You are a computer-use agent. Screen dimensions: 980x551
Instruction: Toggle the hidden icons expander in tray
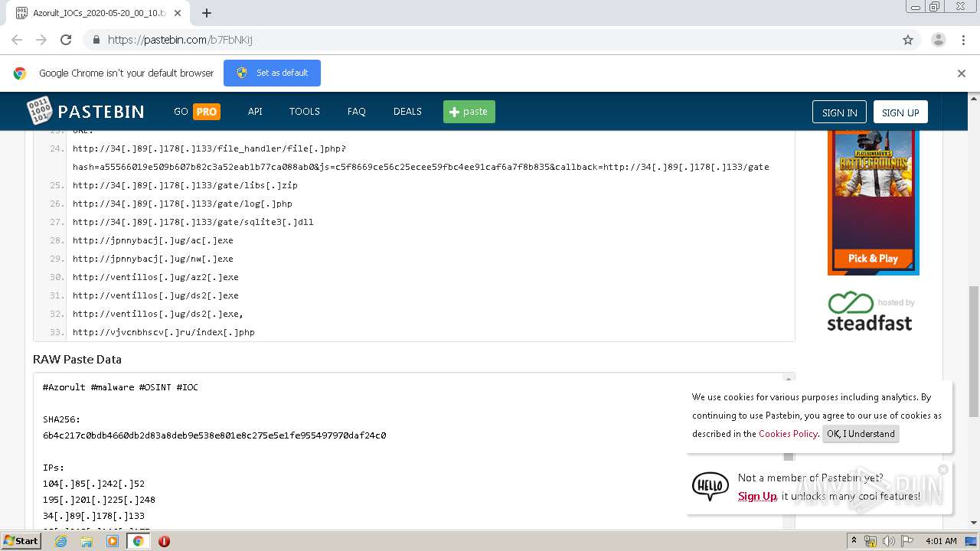[854, 541]
